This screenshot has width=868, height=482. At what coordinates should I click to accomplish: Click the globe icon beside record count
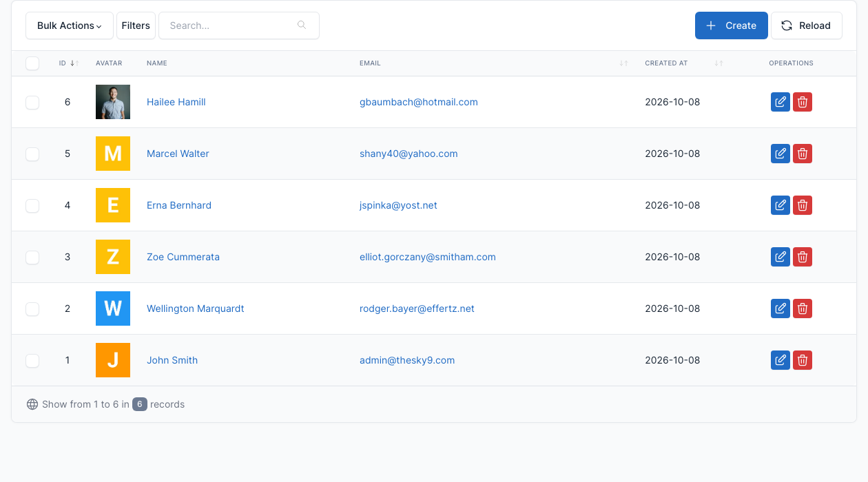32,404
